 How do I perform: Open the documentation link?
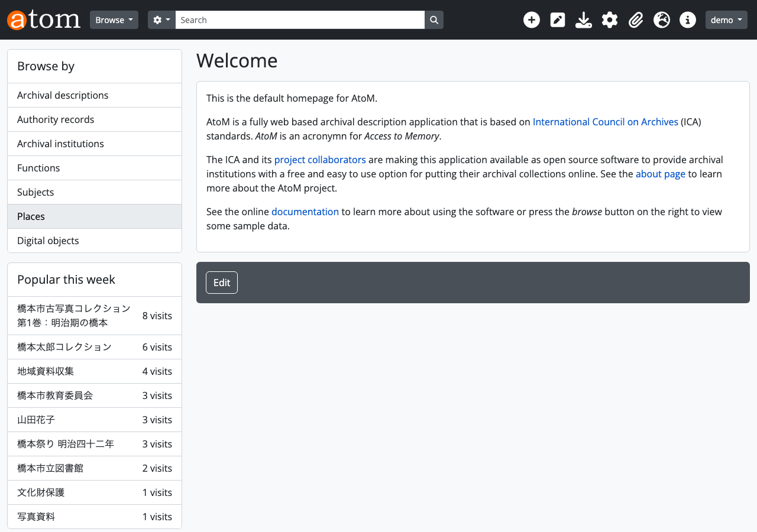coord(305,212)
